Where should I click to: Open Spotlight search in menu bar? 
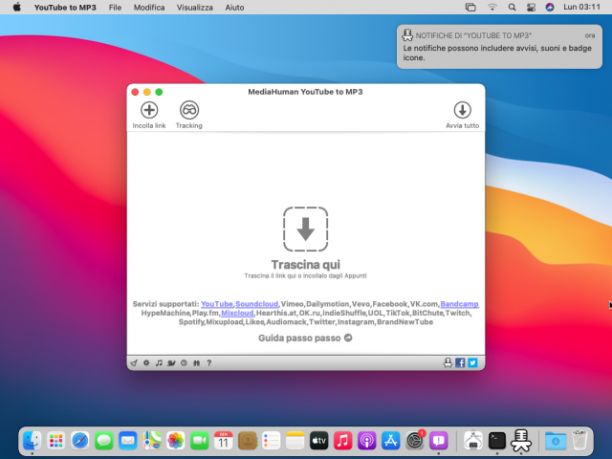coord(512,7)
